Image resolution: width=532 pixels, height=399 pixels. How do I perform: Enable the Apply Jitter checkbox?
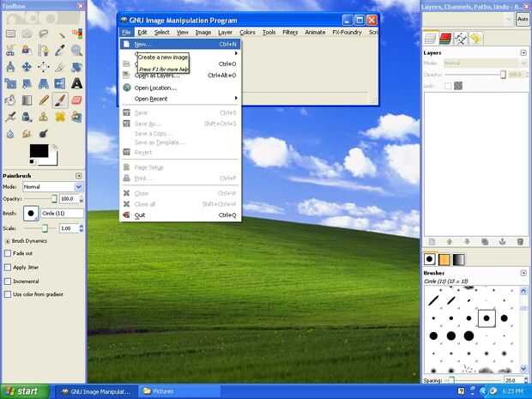coord(8,268)
